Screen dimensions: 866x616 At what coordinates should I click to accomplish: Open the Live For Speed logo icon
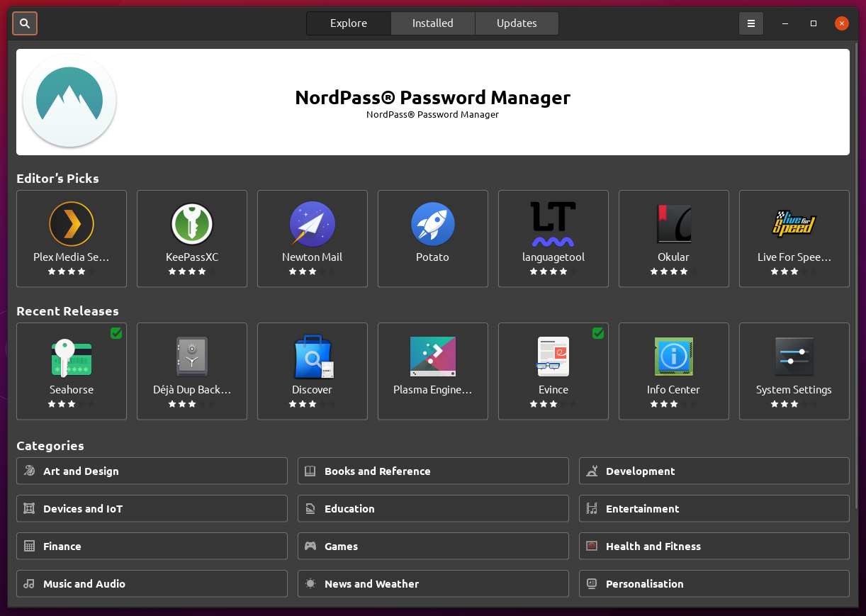pos(794,224)
